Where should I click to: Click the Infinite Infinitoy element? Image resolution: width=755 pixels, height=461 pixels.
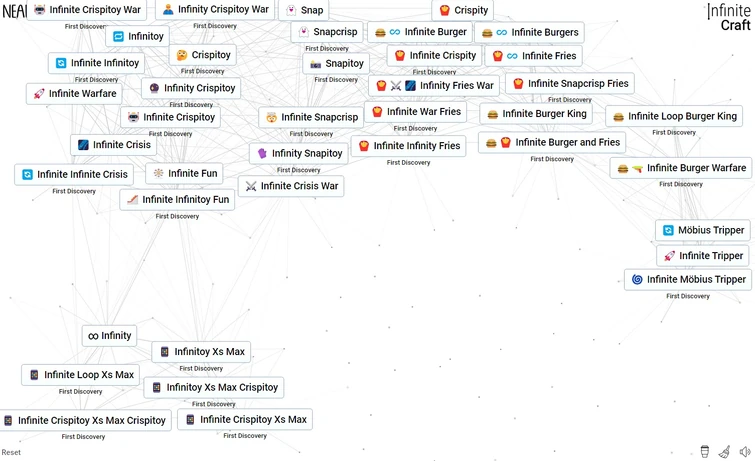[x=96, y=63]
